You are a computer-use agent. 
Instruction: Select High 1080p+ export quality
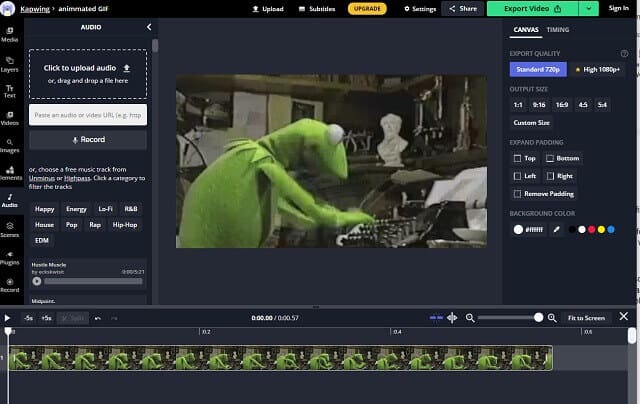[598, 69]
